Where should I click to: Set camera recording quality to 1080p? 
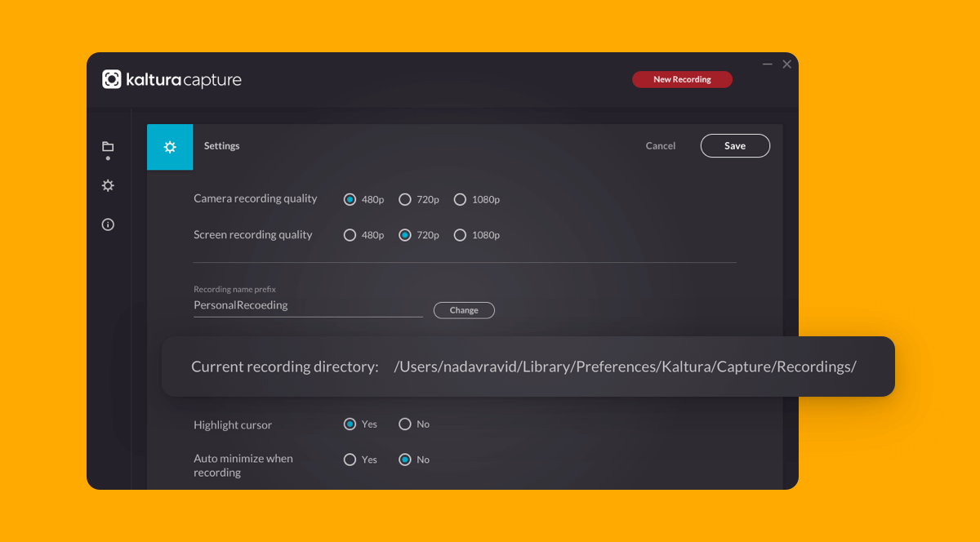point(460,199)
